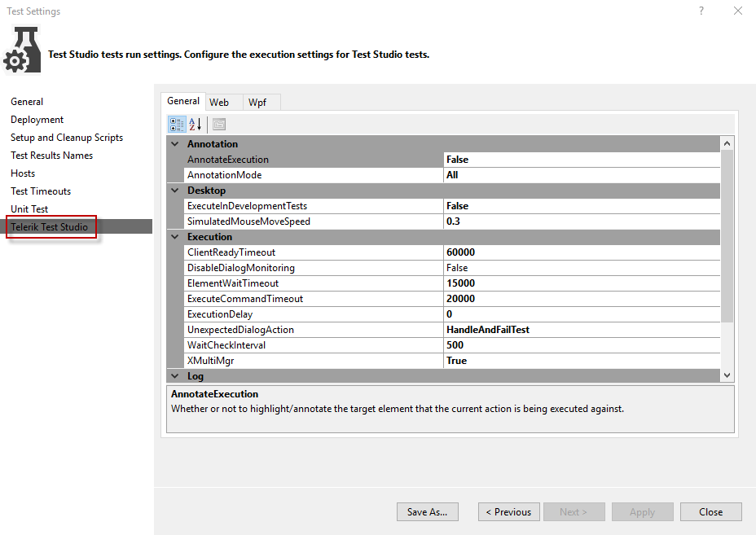Edit ExecutionDelay value 0
Screen dimensions: 756x535
pos(582,314)
